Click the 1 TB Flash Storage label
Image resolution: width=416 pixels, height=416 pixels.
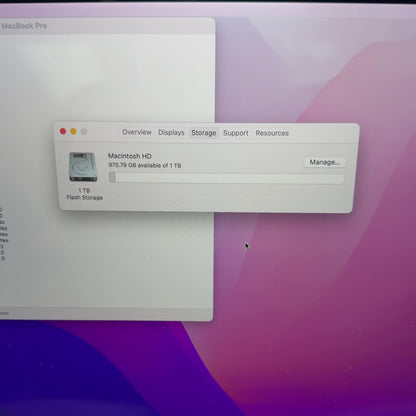pyautogui.click(x=84, y=194)
